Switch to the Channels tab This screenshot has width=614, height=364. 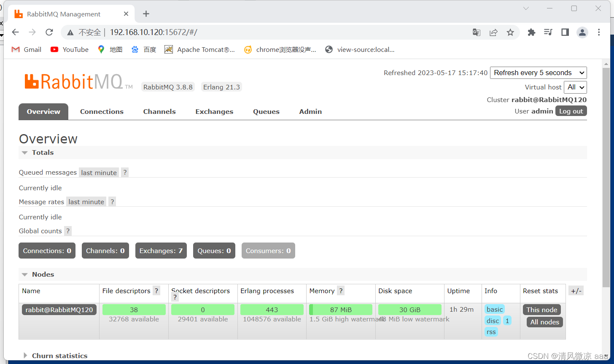(x=159, y=111)
